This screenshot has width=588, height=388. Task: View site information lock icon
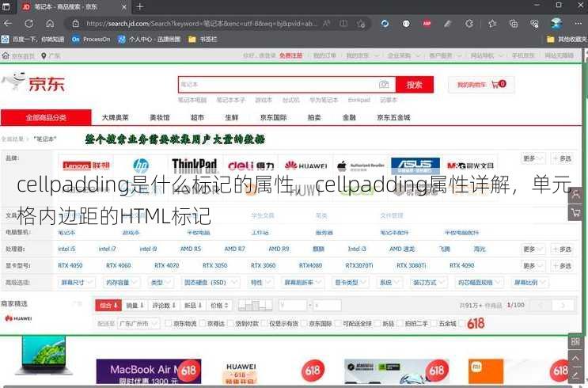76,24
